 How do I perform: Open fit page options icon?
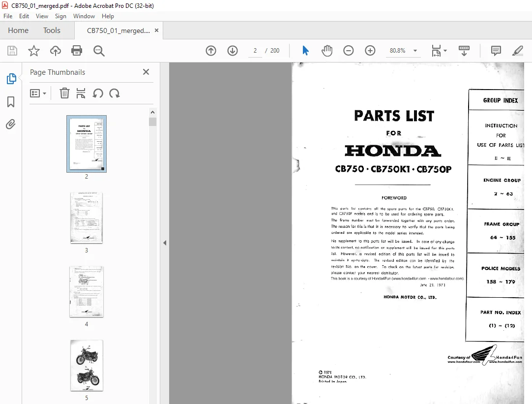tap(439, 51)
